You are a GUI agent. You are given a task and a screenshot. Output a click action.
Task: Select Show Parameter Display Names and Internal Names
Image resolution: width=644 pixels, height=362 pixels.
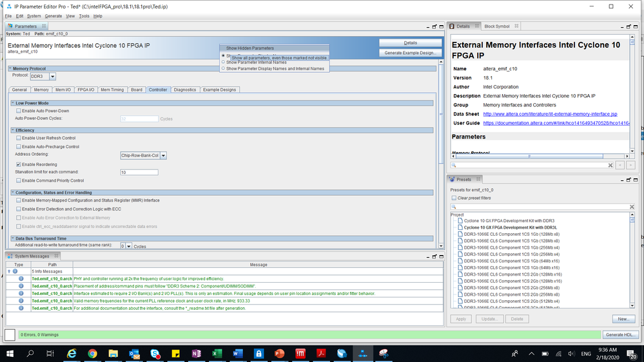pos(224,68)
